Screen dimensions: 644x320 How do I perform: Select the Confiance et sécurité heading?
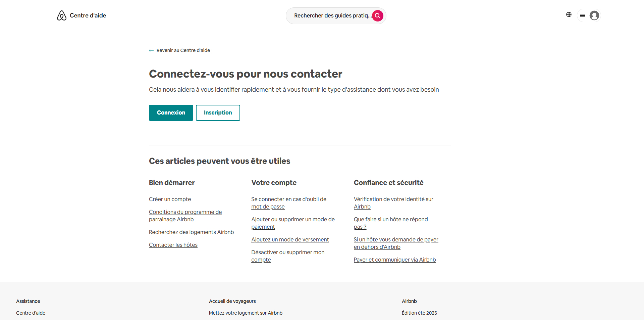click(388, 183)
